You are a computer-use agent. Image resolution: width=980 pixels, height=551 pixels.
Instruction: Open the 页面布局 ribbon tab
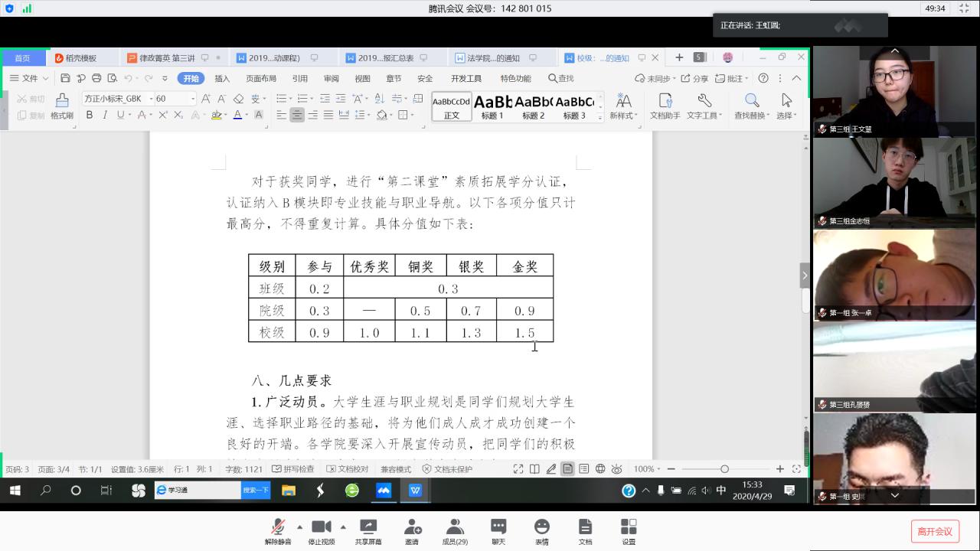260,78
